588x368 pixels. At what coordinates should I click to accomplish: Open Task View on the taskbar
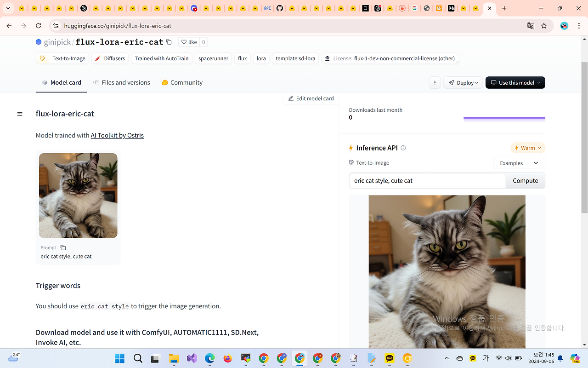click(x=155, y=358)
